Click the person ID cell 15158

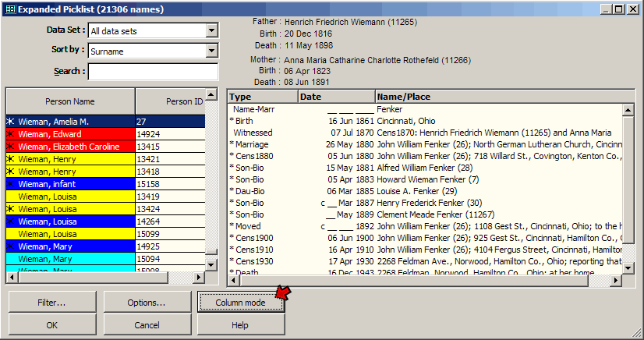tap(170, 184)
